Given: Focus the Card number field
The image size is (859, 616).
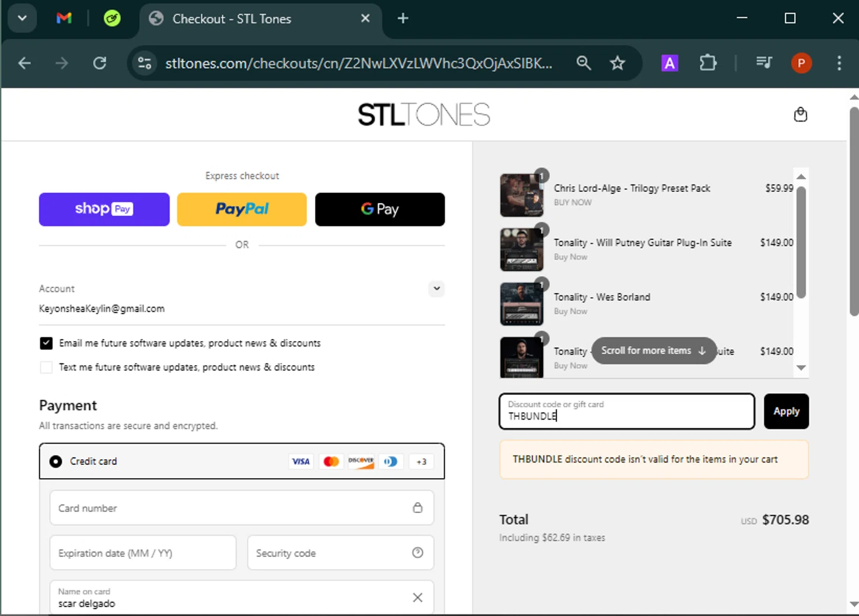Looking at the screenshot, I should click(x=242, y=508).
